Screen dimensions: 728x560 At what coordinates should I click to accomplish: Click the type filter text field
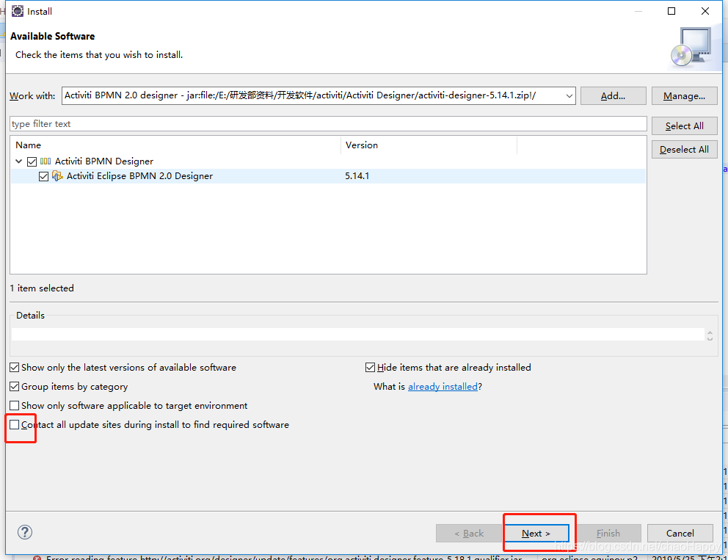[x=328, y=124]
